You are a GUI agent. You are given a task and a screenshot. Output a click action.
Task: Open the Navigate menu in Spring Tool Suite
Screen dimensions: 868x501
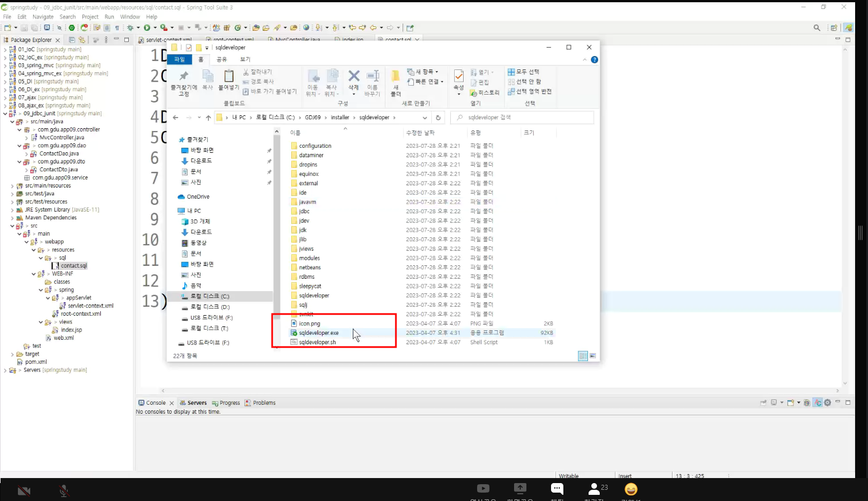click(43, 17)
